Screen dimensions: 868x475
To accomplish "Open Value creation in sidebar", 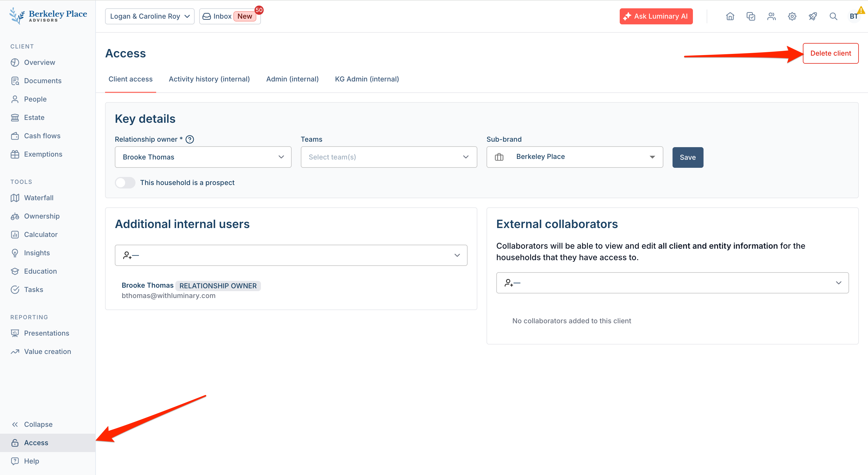I will (x=48, y=351).
